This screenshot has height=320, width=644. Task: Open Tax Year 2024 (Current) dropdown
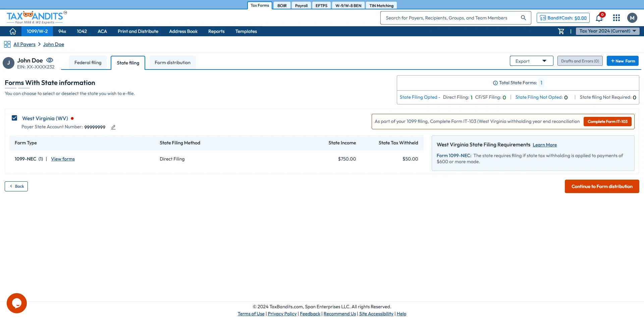pos(608,31)
